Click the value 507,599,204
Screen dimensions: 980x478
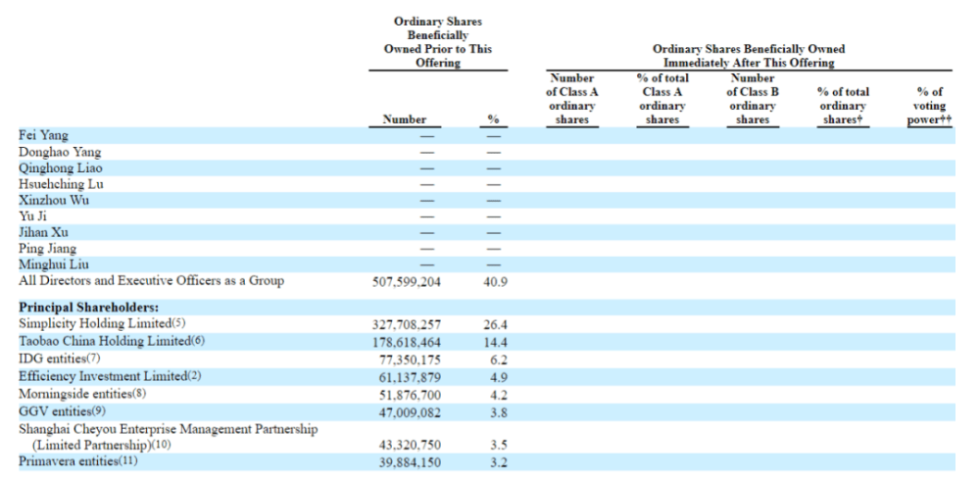pyautogui.click(x=407, y=282)
